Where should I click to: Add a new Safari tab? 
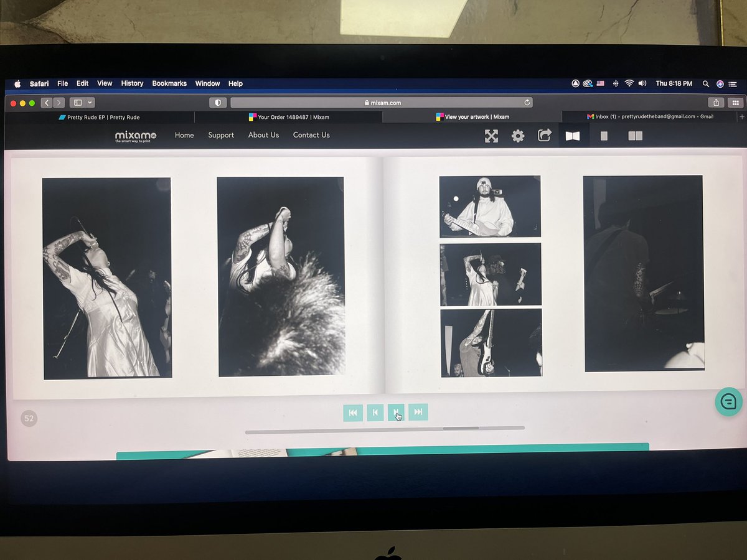(741, 116)
